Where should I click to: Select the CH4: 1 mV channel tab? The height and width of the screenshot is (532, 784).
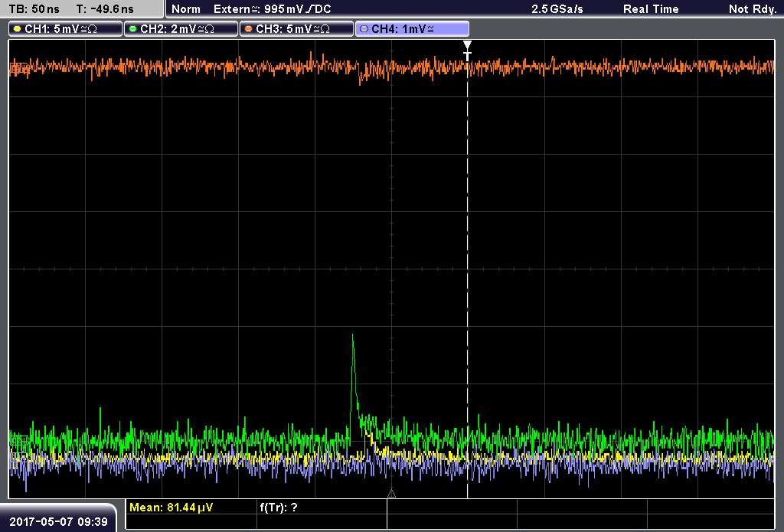click(x=412, y=29)
